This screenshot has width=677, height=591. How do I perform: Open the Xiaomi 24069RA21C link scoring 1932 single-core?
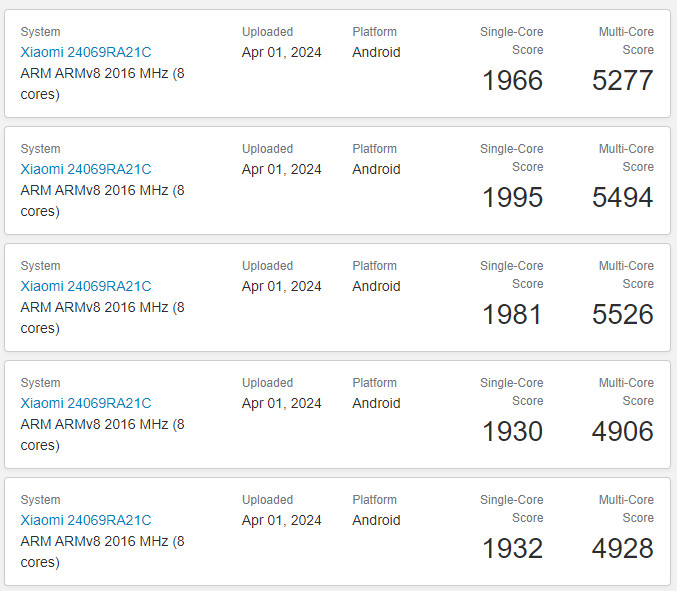click(86, 520)
